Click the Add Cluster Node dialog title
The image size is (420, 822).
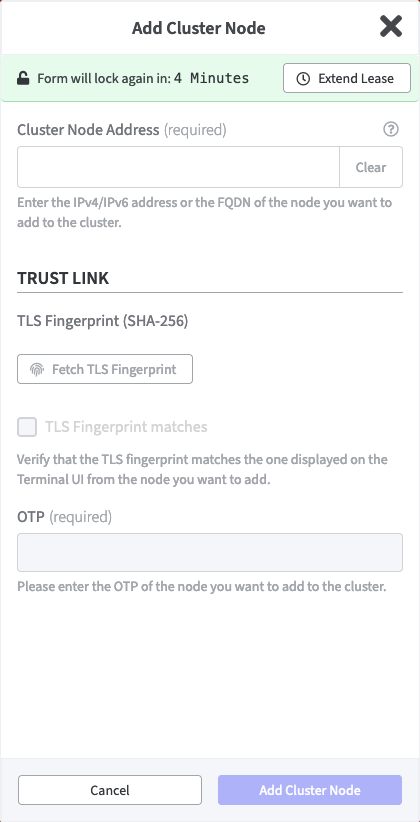[199, 28]
